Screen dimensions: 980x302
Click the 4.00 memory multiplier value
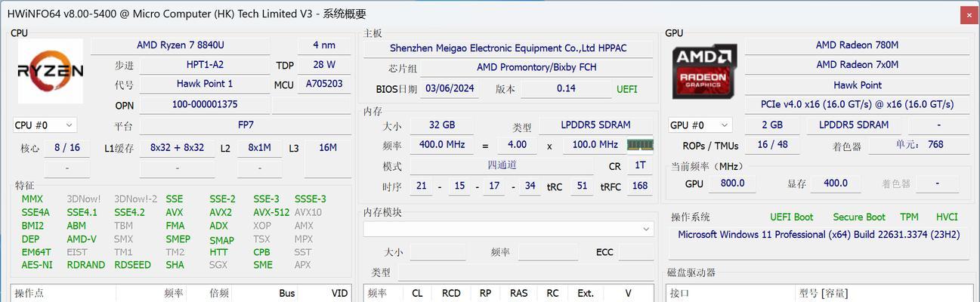click(x=518, y=144)
